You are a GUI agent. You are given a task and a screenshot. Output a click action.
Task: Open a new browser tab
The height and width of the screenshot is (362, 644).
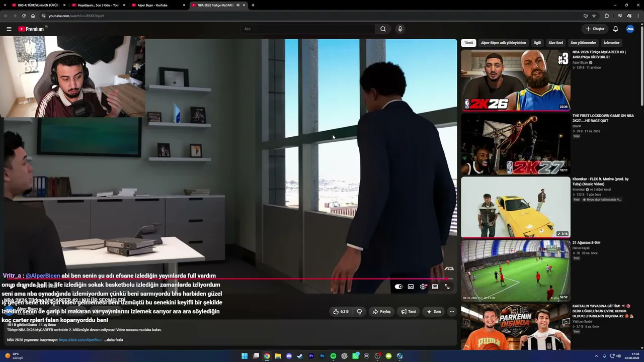[253, 5]
